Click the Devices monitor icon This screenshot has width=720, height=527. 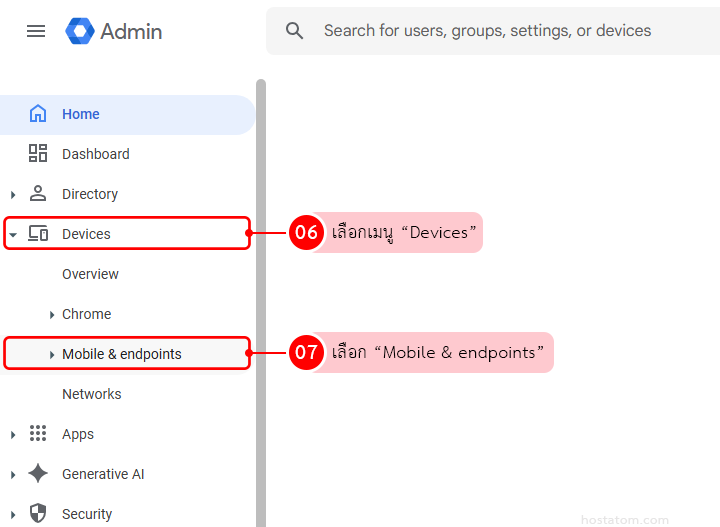click(38, 234)
